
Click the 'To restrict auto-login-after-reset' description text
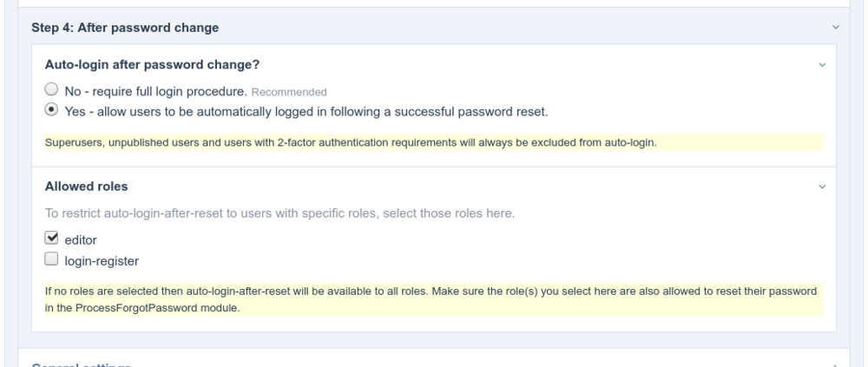280,213
